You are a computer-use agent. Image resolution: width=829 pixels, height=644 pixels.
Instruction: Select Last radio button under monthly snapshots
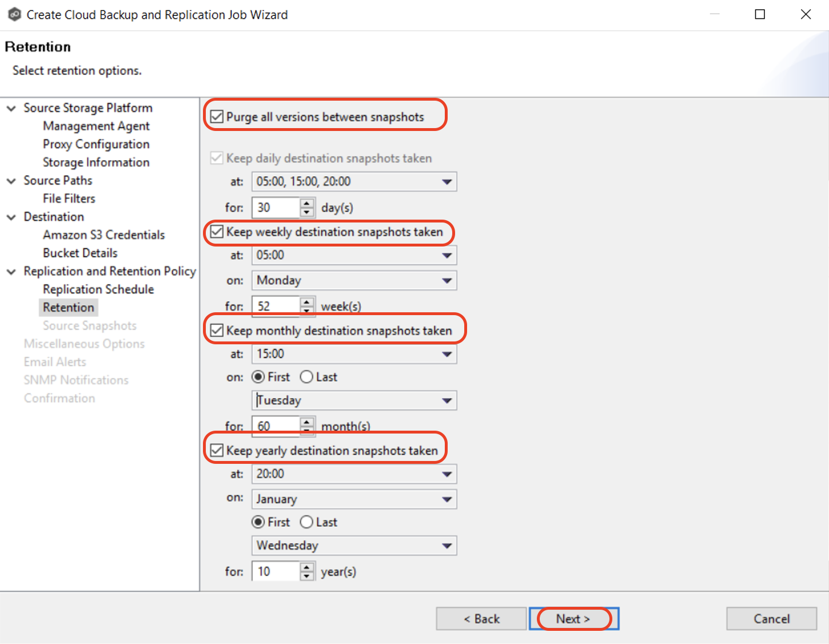tap(306, 377)
